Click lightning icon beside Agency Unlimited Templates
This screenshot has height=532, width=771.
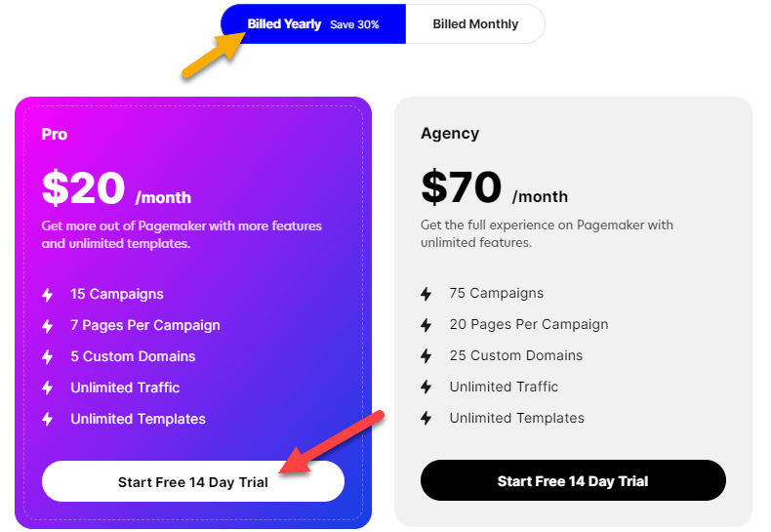[x=426, y=419]
